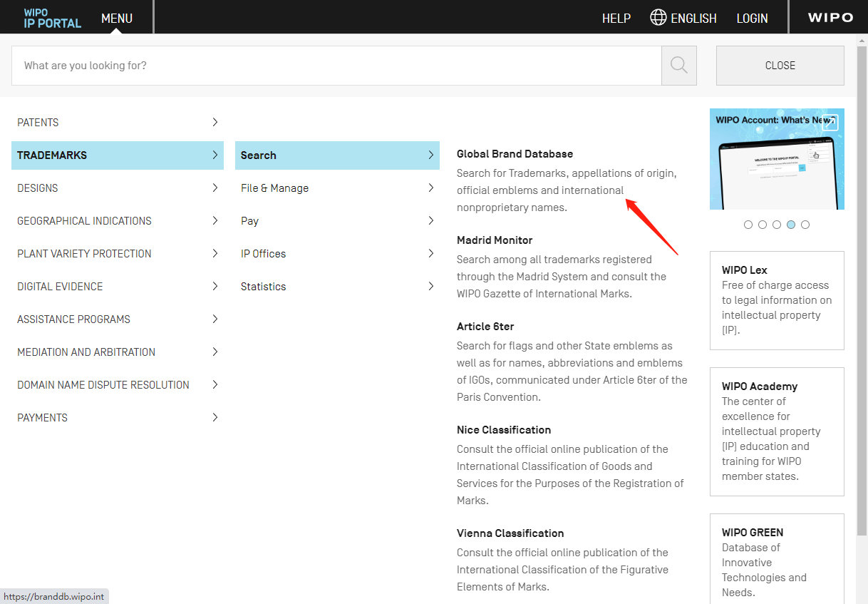Click the WIPO IP Portal logo
Screen dimensions: 868x604
point(53,18)
